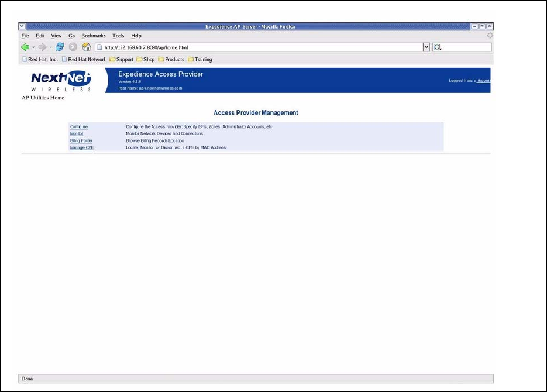Screen dimensions: 547x392
Task: Click the search engine icon in search box
Action: [x=438, y=47]
